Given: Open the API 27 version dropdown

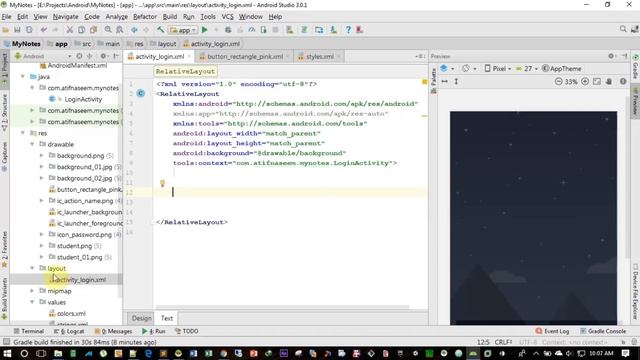Looking at the screenshot, I should 527,69.
